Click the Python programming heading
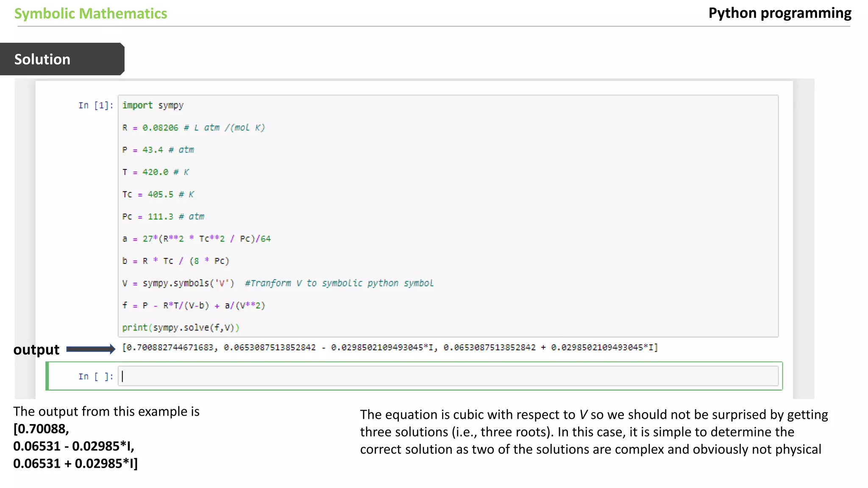The height and width of the screenshot is (488, 868). [x=779, y=13]
